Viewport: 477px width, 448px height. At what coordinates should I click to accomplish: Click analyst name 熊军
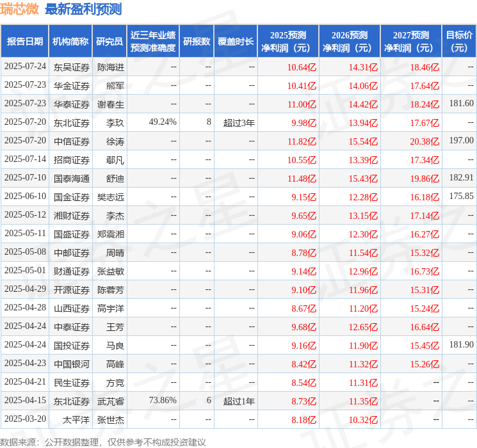(x=115, y=86)
